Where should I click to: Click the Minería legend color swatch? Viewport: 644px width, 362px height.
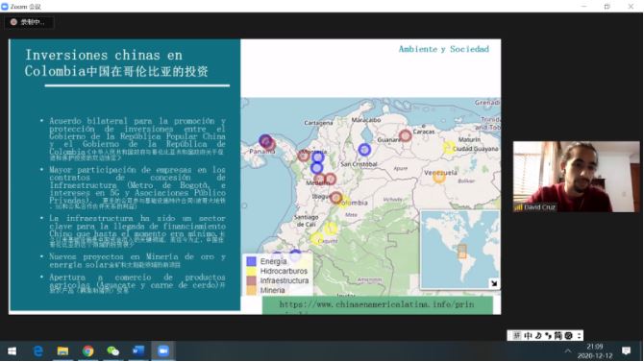pyautogui.click(x=252, y=290)
